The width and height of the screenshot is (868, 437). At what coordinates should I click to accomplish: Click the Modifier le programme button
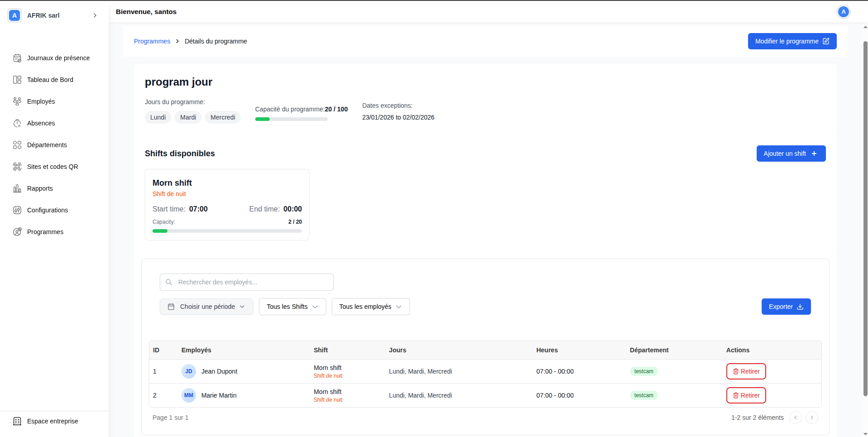[792, 41]
